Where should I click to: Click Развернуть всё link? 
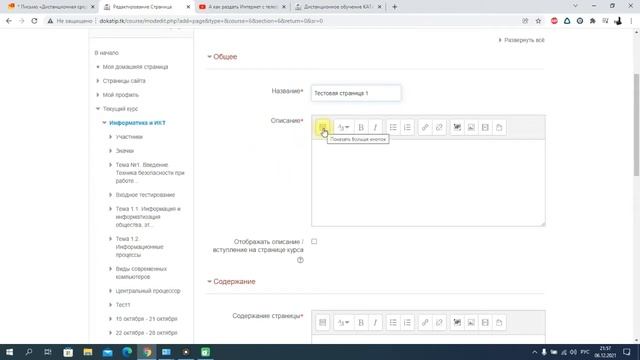[521, 40]
